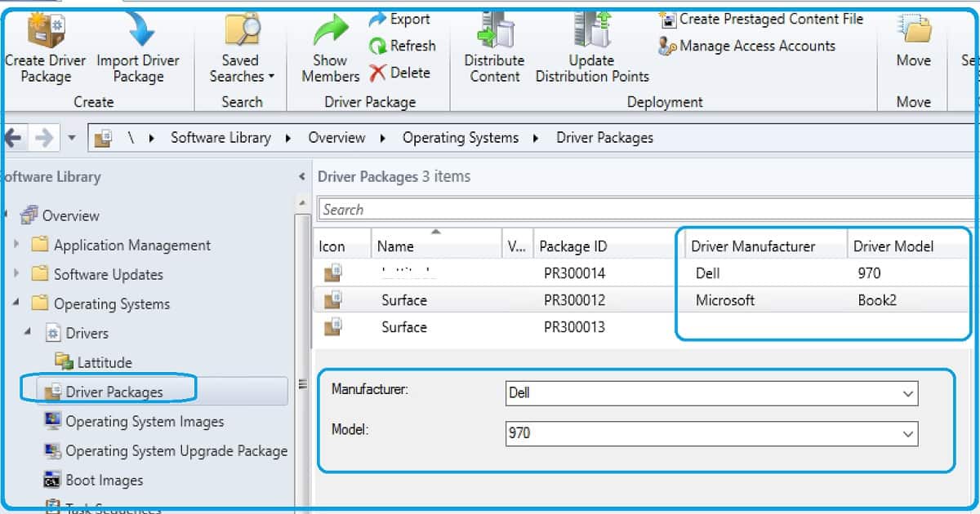Click the package icon for PR300013

pyautogui.click(x=332, y=327)
